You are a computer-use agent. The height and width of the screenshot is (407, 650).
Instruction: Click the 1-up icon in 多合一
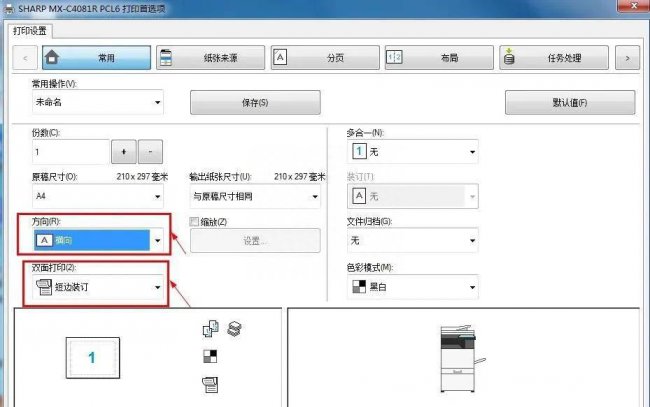coord(359,152)
